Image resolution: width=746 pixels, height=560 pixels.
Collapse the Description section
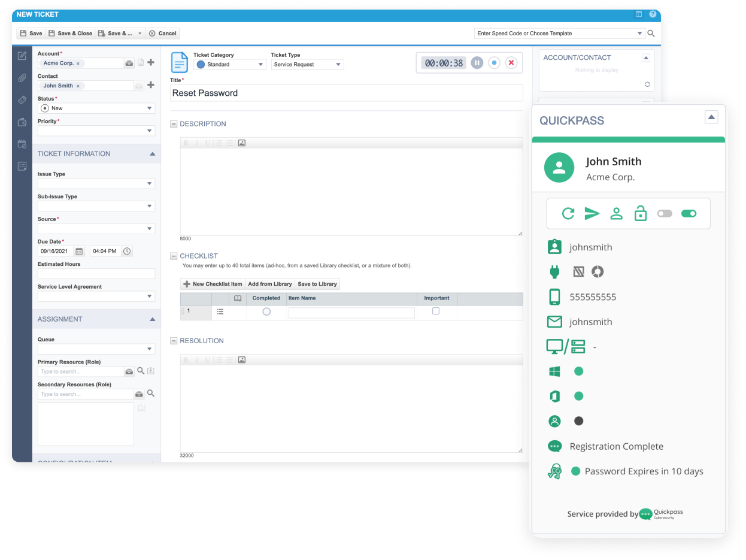(x=174, y=124)
